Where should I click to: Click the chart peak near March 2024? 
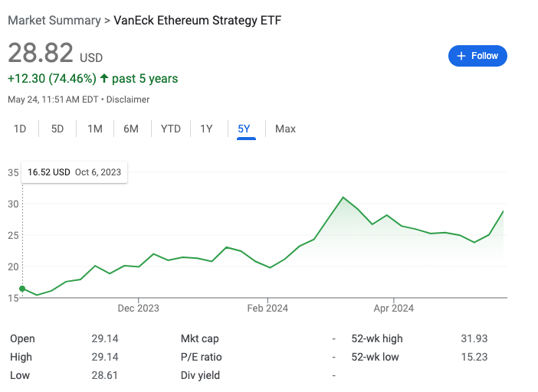343,198
